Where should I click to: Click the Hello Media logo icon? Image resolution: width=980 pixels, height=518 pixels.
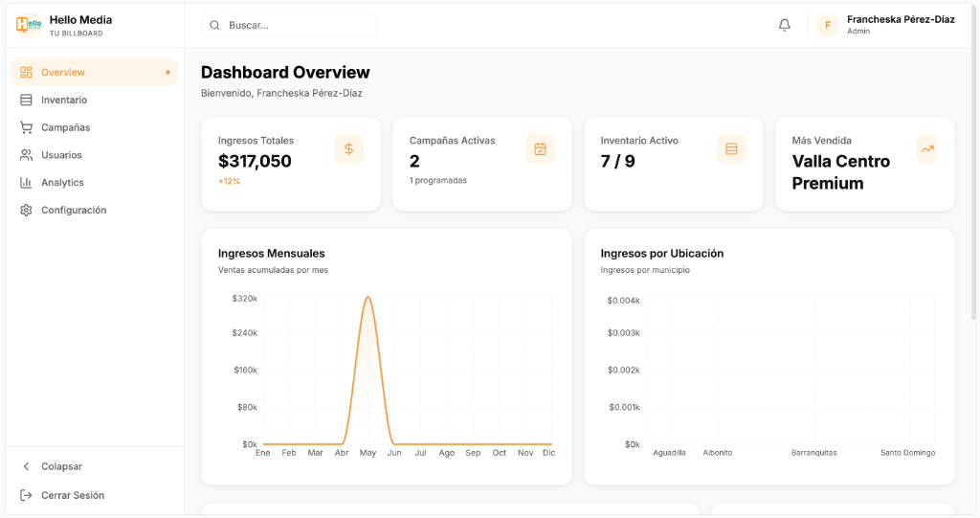click(28, 25)
